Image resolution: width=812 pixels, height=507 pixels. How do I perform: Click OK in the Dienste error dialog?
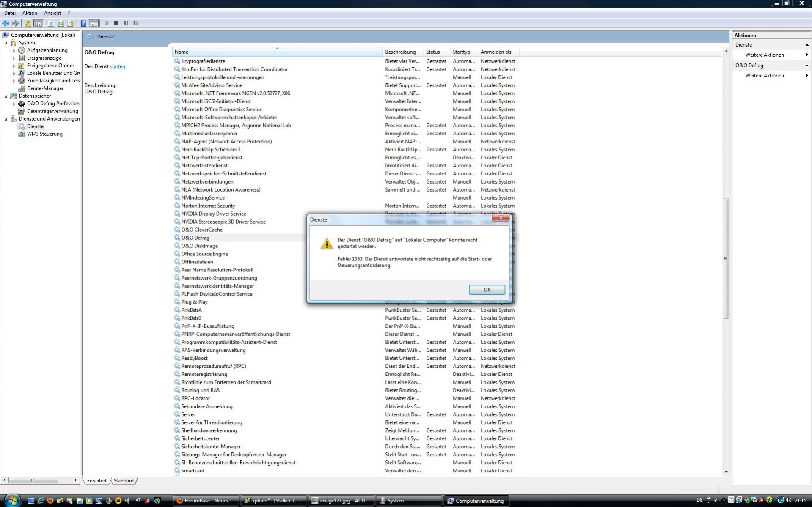pyautogui.click(x=487, y=290)
